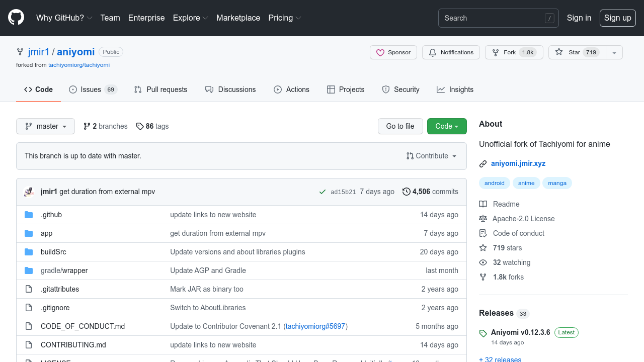Open jmir1 user profile link

(x=39, y=52)
